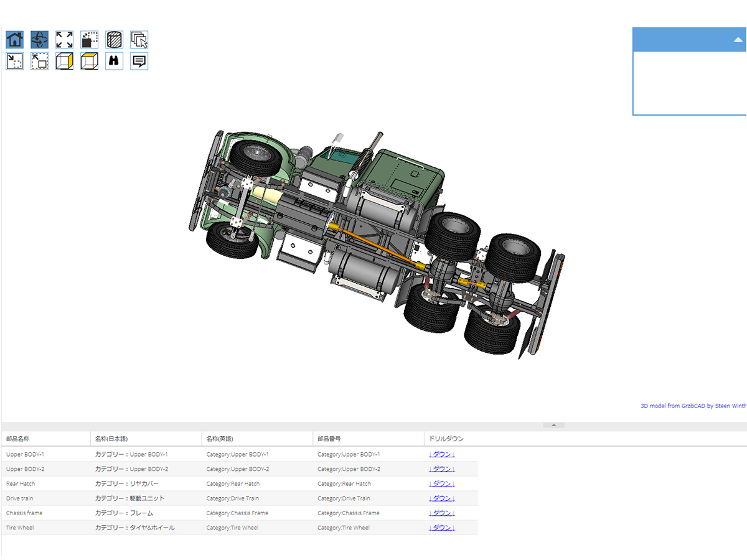Viewport: 747px width, 560px height.
Task: Drill down into Rear Hatch row
Action: click(442, 483)
